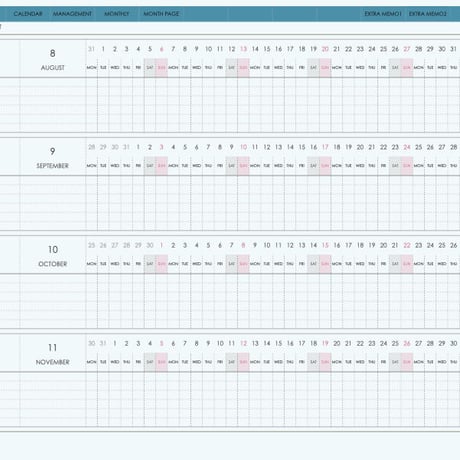
Task: Select August 20 date
Action: (x=325, y=49)
